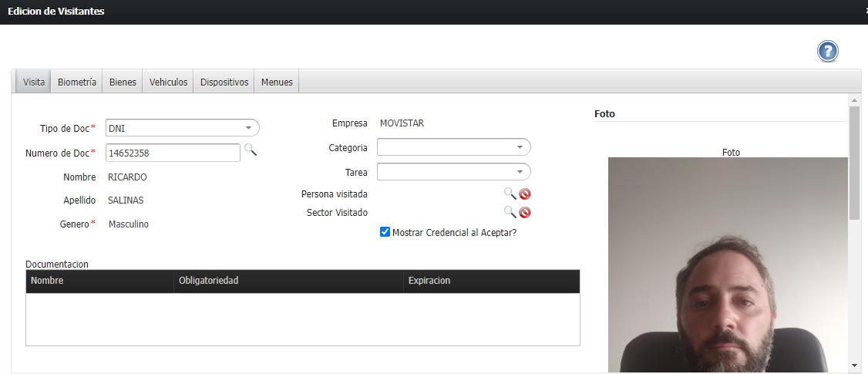The width and height of the screenshot is (868, 374).
Task: Click the scrollbar down arrow
Action: (x=854, y=365)
